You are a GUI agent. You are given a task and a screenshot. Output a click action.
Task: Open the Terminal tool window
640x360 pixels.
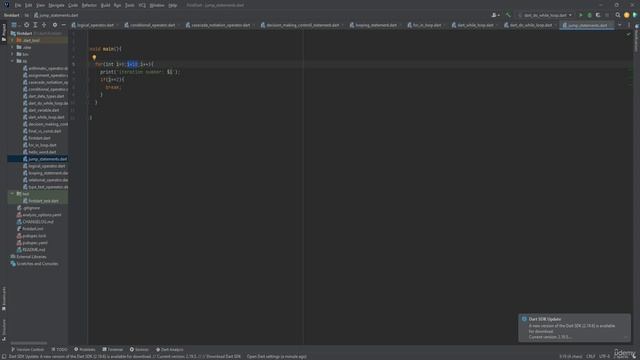113,349
